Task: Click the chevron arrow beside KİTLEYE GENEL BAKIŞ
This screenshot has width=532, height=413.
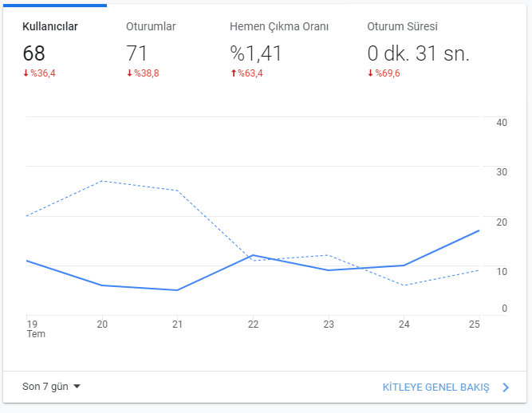Action: pyautogui.click(x=506, y=387)
